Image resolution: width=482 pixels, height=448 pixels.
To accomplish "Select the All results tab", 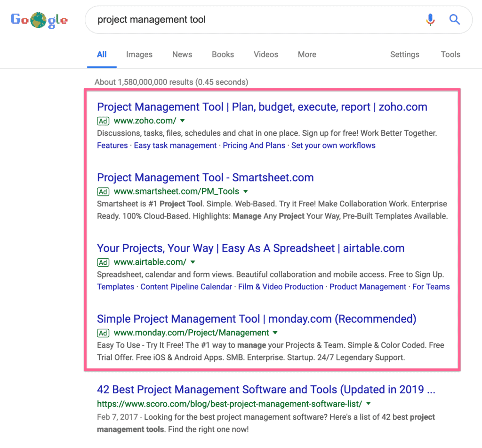I will pos(102,55).
